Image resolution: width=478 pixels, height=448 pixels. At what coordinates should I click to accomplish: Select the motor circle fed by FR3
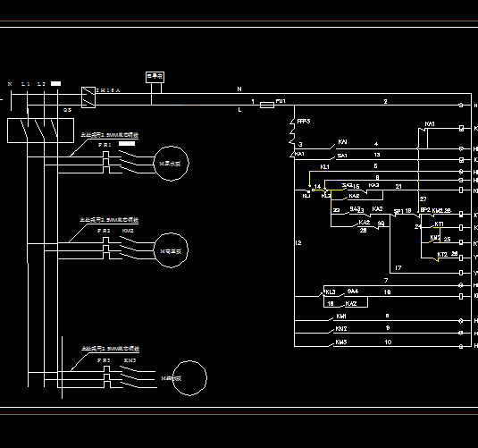(189, 378)
